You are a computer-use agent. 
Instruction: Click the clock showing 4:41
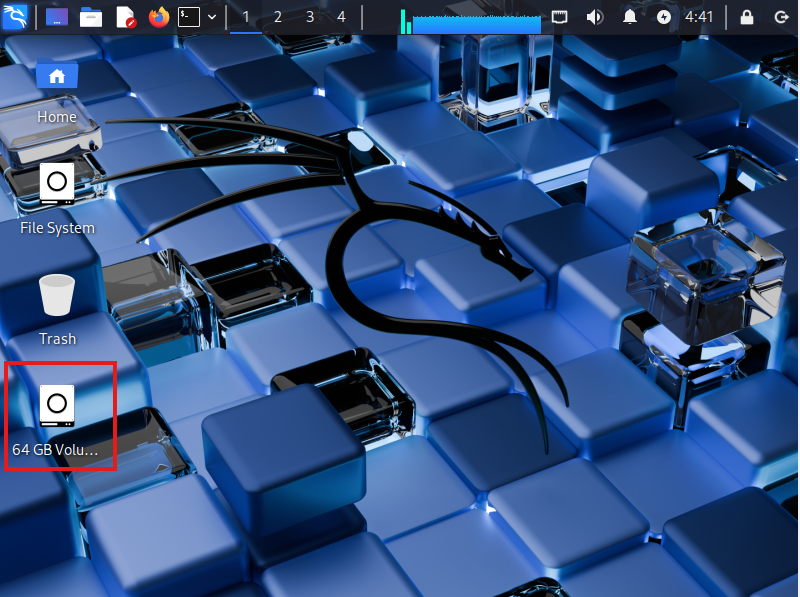point(699,17)
